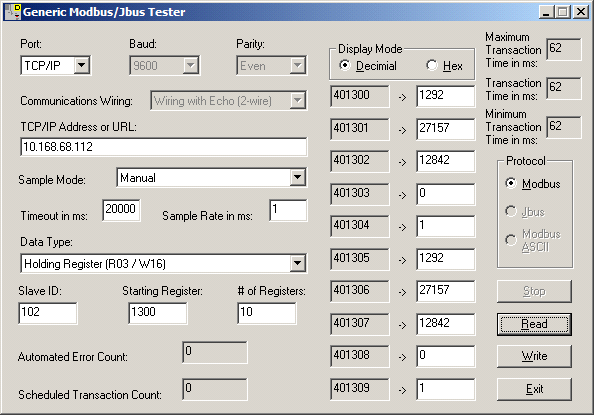
Task: Click the Exit button
Action: (x=534, y=389)
